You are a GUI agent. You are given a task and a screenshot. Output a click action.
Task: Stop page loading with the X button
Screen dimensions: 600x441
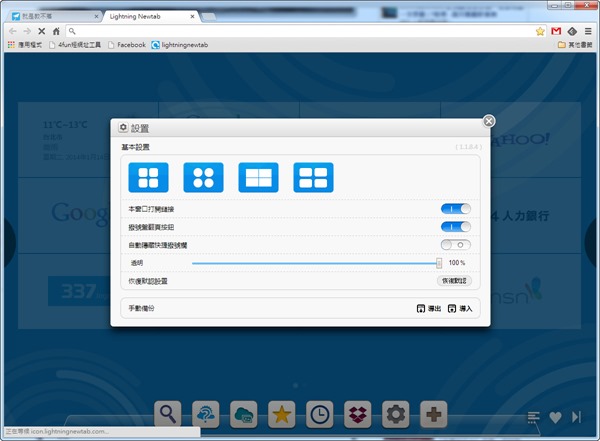click(x=41, y=31)
